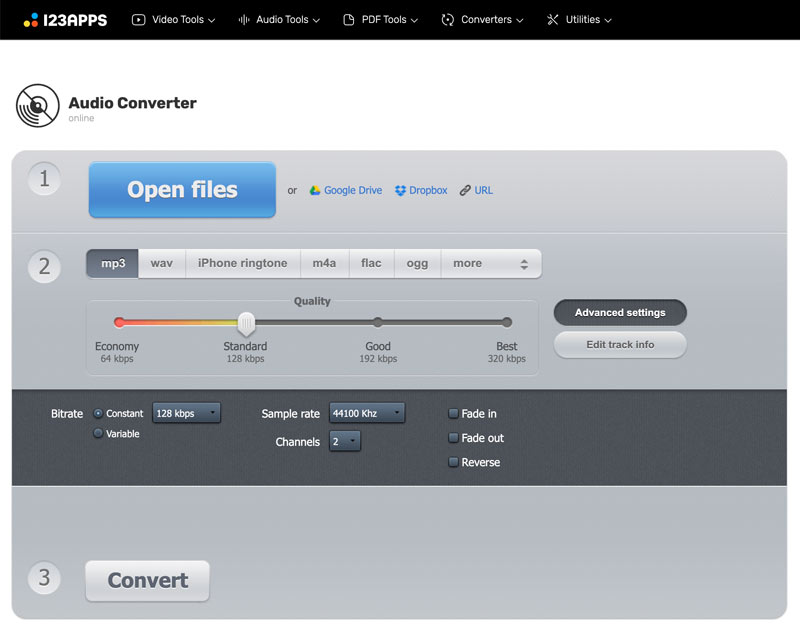Toggle off the Advanced settings button
This screenshot has width=800, height=633.
click(620, 312)
